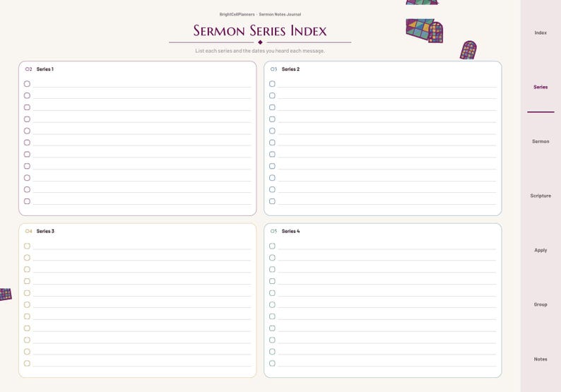Image resolution: width=561 pixels, height=392 pixels.
Task: Click the Sermon Series Index title
Action: [260, 31]
